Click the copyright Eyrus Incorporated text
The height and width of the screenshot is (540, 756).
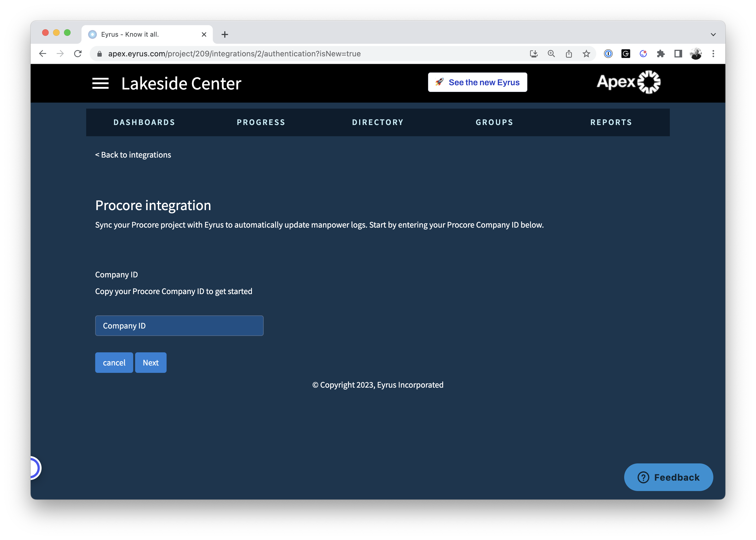(378, 385)
